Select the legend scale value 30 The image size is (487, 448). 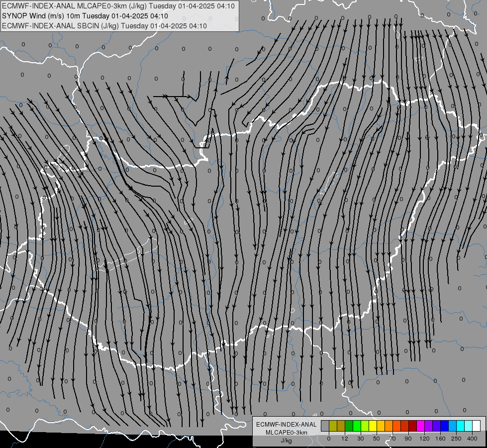click(361, 439)
